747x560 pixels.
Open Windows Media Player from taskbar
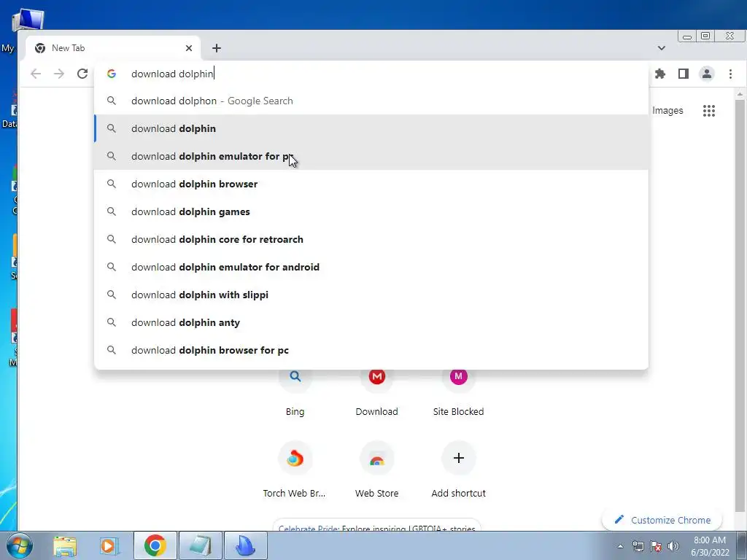109,545
